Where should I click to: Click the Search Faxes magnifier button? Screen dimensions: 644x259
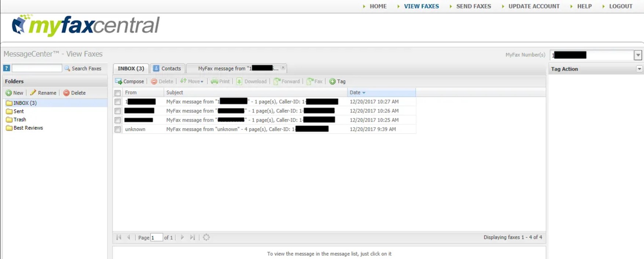point(83,68)
